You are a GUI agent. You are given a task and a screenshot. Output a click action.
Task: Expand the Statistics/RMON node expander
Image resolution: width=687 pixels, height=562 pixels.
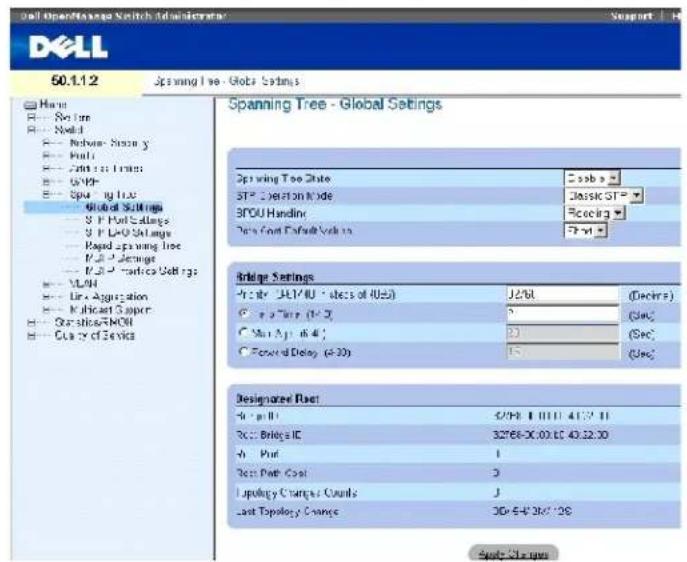point(31,323)
